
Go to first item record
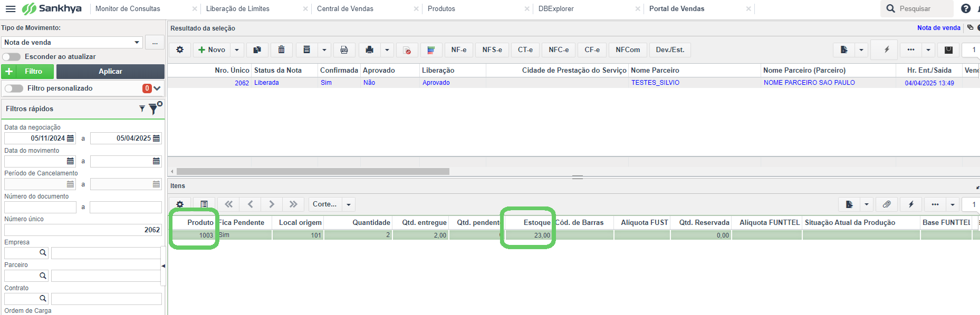click(228, 204)
